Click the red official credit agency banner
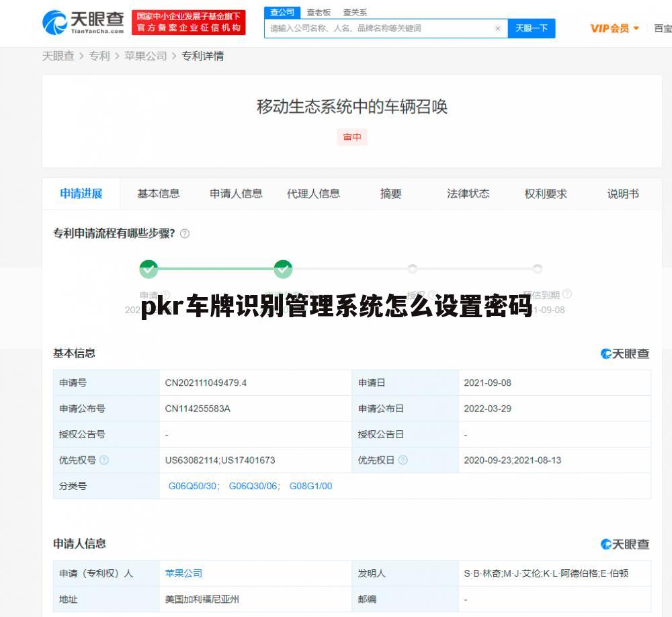 pos(189,22)
